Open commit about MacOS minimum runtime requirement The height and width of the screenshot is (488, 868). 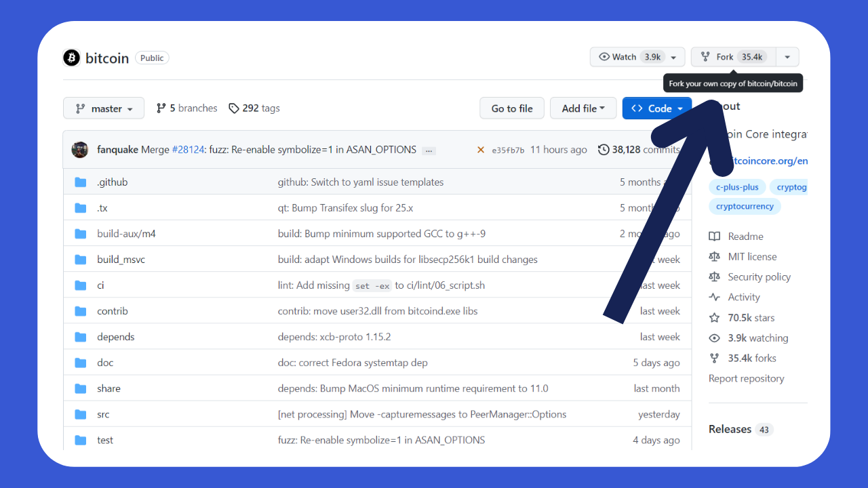coord(413,388)
